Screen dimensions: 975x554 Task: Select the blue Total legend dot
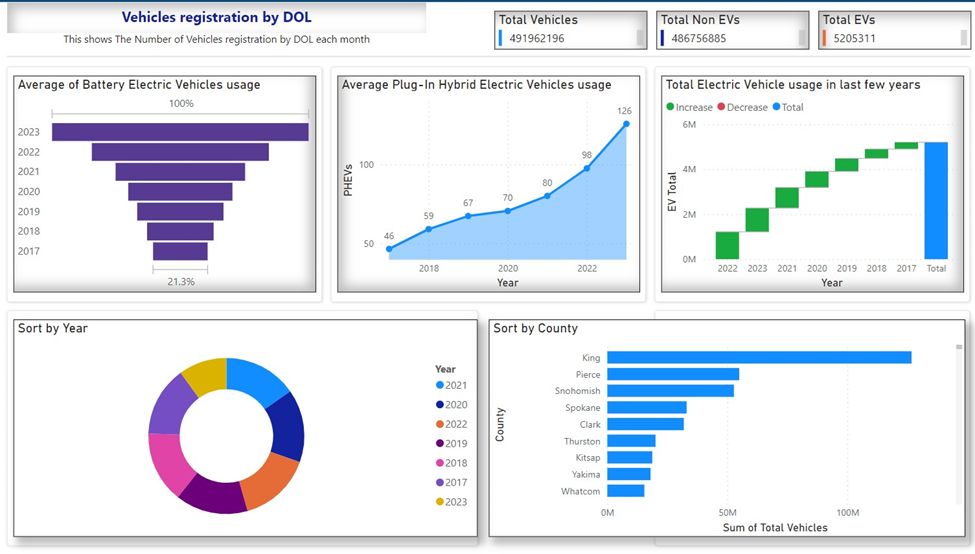(x=778, y=107)
